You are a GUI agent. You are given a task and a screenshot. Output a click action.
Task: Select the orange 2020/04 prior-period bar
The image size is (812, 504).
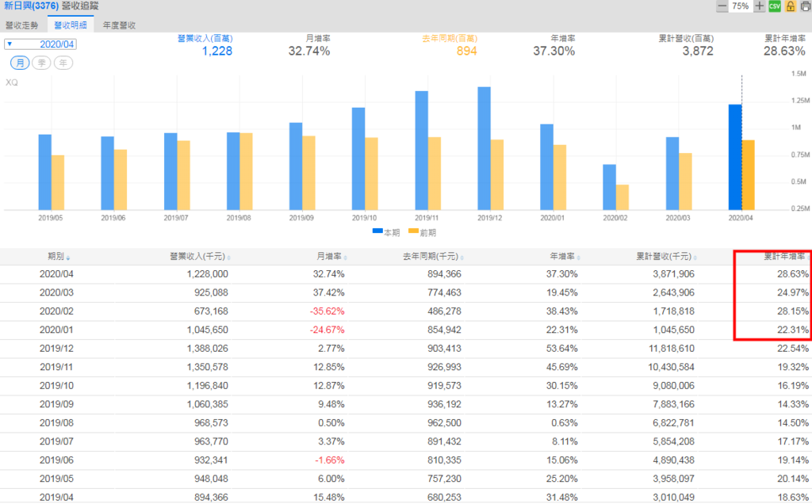749,175
